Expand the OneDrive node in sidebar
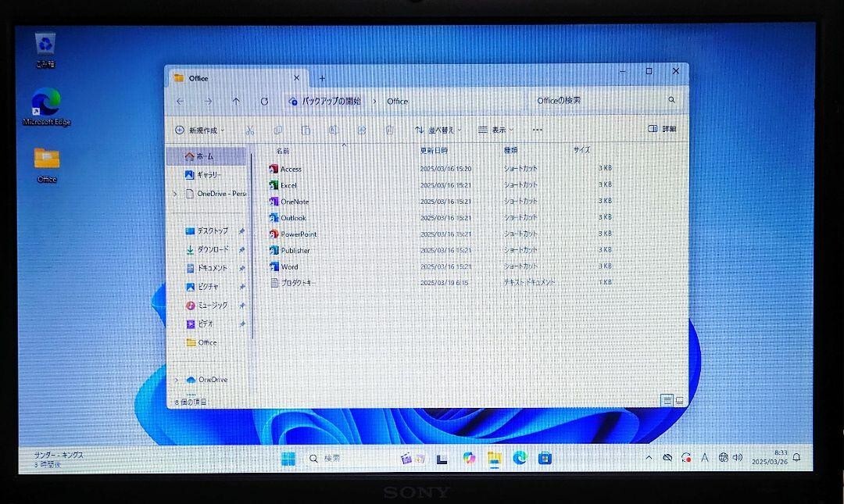 click(176, 380)
